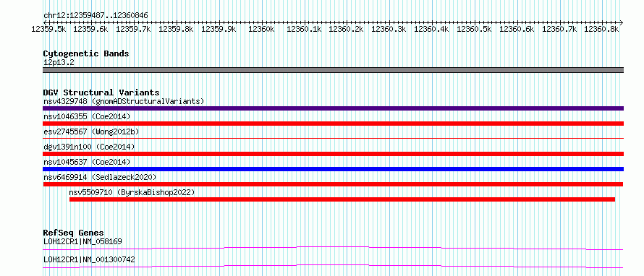644x276 pixels.
Task: Open variant label nsv5509710 (ByrskaBishop2022)
Action: point(132,192)
